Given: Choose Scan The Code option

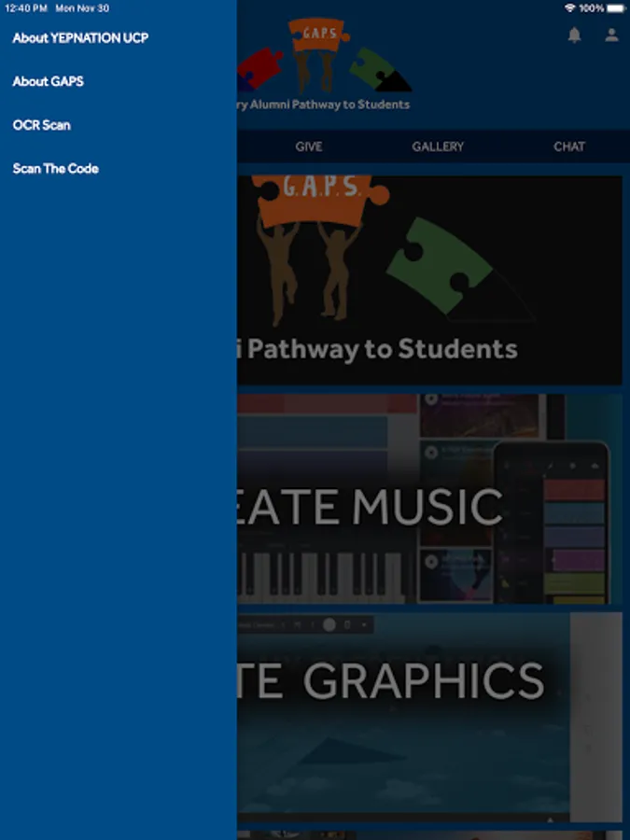Looking at the screenshot, I should point(56,169).
